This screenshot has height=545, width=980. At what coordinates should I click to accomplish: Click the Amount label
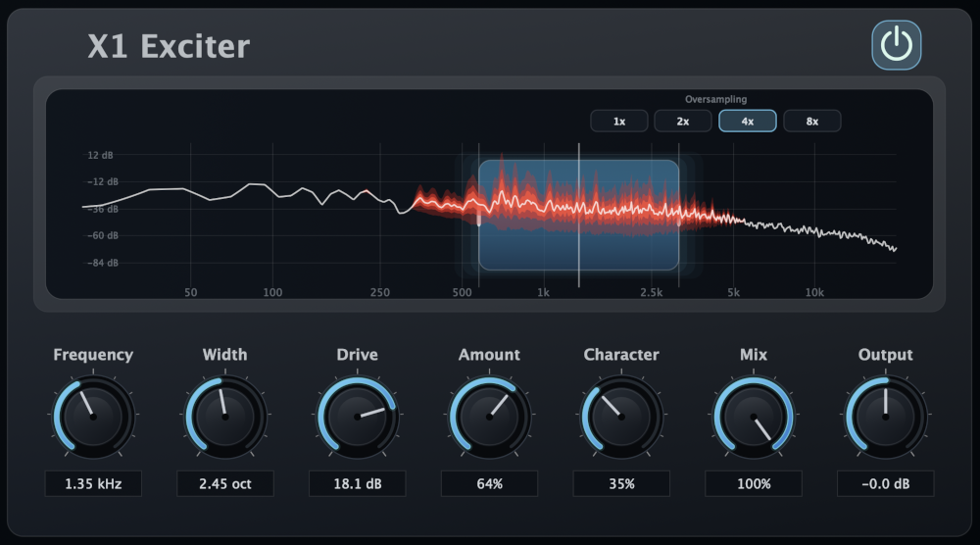(x=489, y=355)
